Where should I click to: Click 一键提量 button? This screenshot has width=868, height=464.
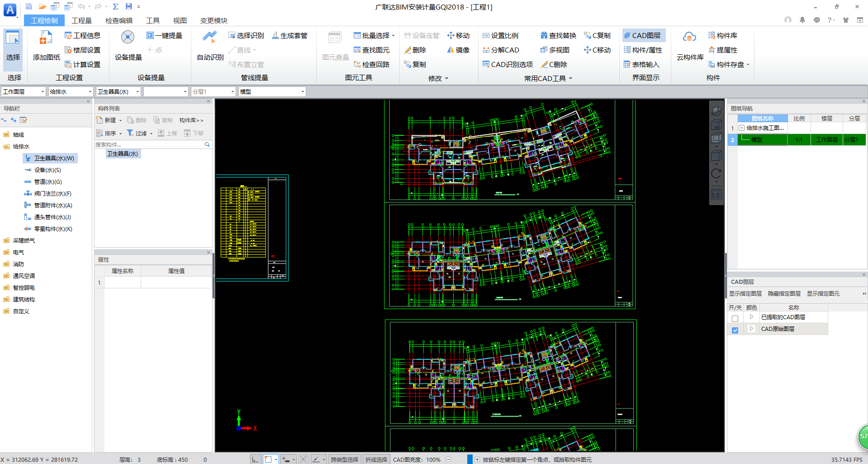pyautogui.click(x=164, y=35)
